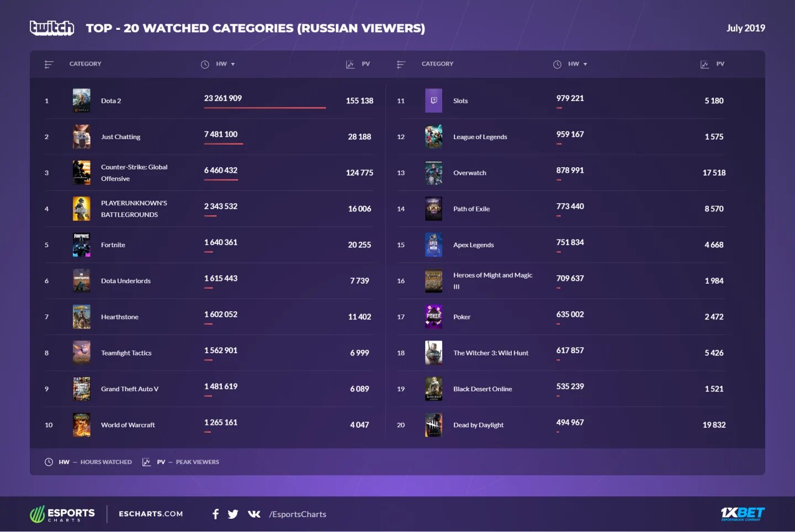The image size is (795, 532).
Task: Click the left table's CATEGORY column header
Action: pos(86,64)
